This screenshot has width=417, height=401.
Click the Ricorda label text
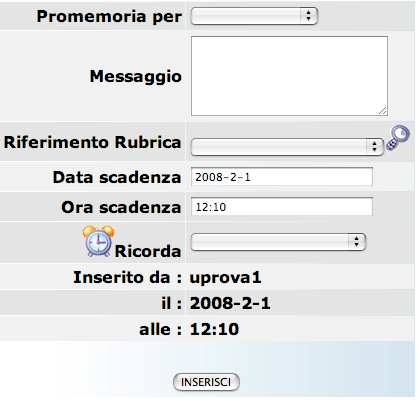pos(148,251)
